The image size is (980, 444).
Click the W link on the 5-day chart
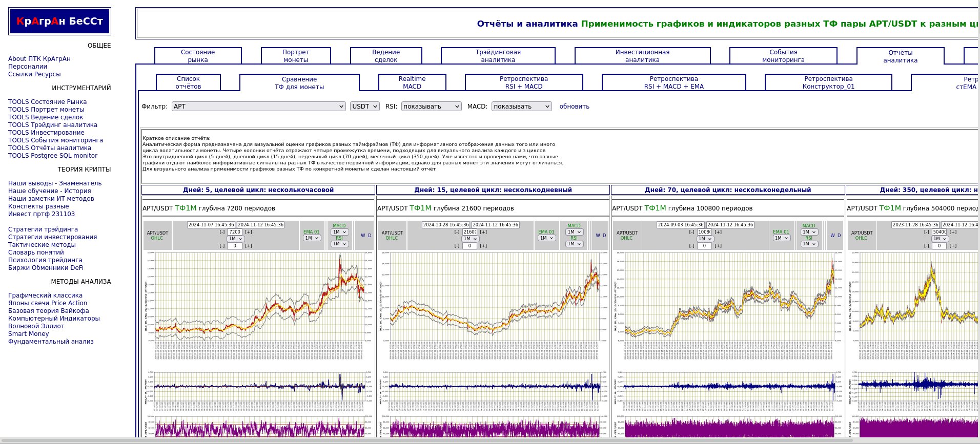[363, 236]
